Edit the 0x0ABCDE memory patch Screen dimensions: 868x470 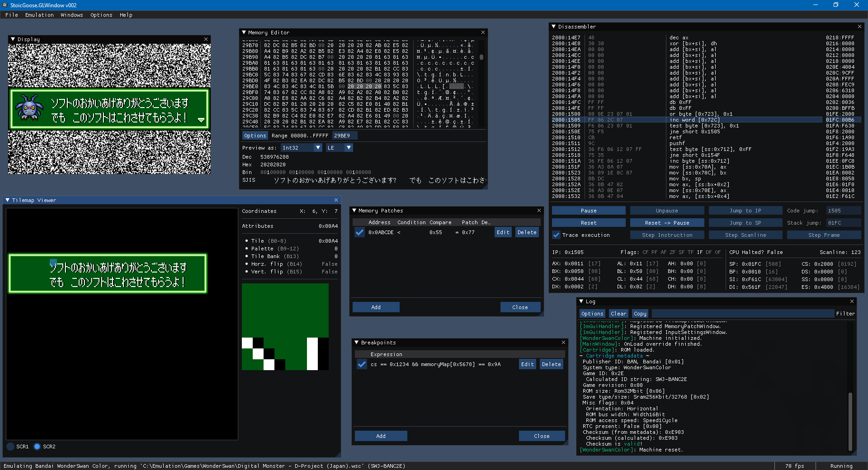(503, 232)
